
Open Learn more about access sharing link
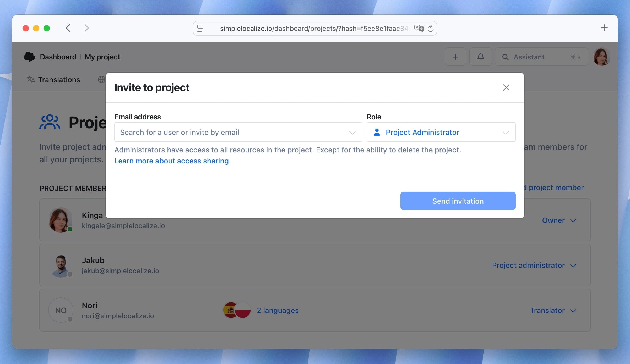pos(172,161)
